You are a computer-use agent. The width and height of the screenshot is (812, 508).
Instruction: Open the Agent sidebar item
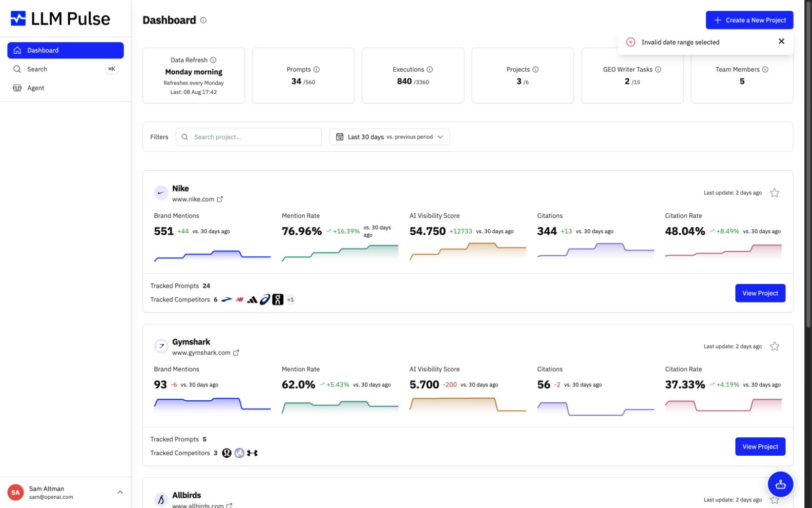[x=65, y=88]
